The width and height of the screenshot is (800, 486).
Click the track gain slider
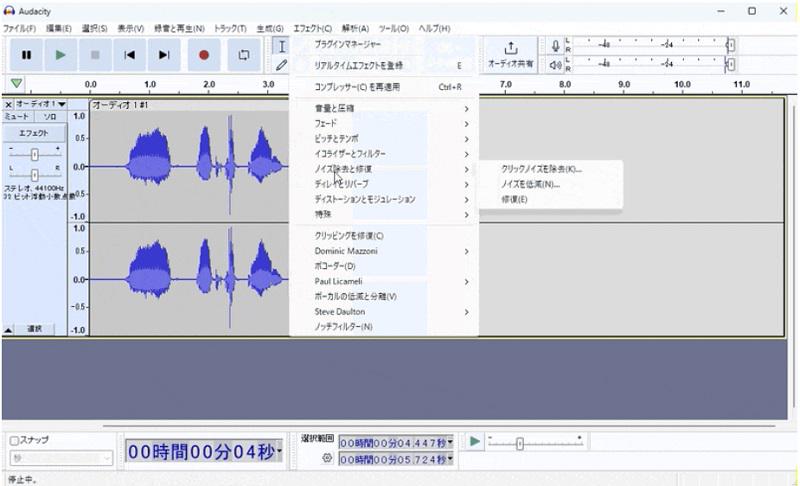click(34, 154)
